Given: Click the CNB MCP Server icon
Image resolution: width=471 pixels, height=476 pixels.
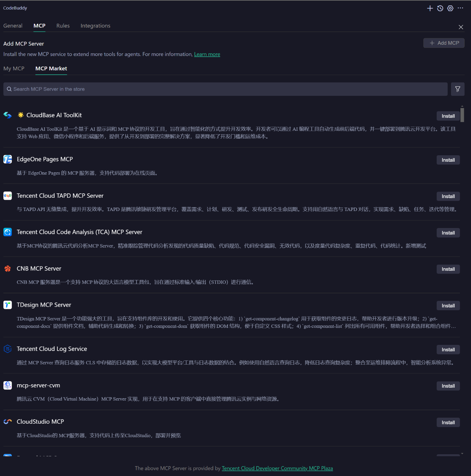Looking at the screenshot, I should coord(7,269).
